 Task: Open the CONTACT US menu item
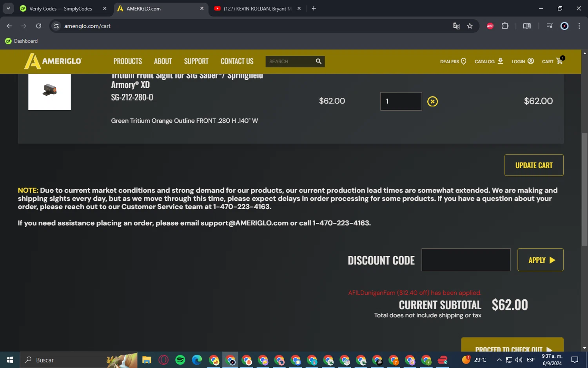tap(237, 61)
